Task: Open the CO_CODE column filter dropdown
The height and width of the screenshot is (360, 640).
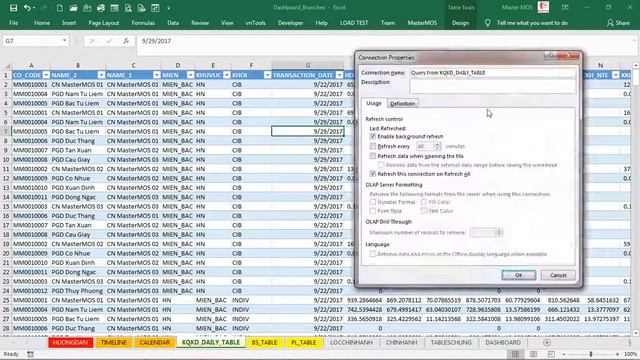Action: click(46, 75)
